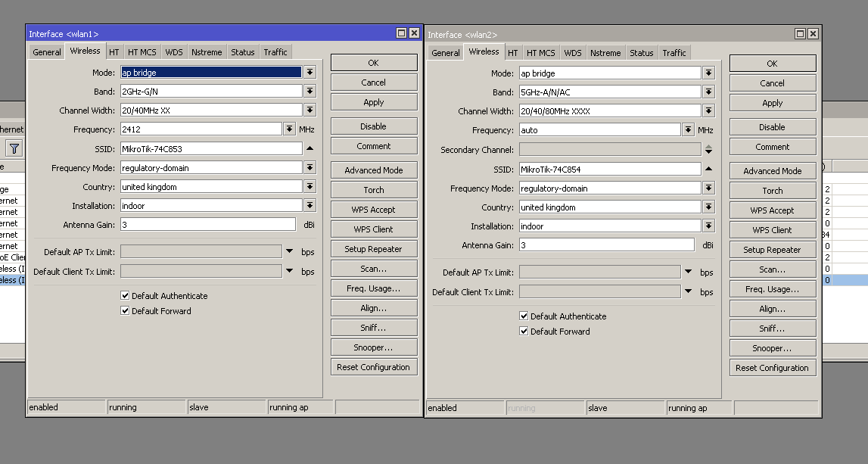
Task: Click Antenna Gain field in wlan1
Action: click(207, 225)
